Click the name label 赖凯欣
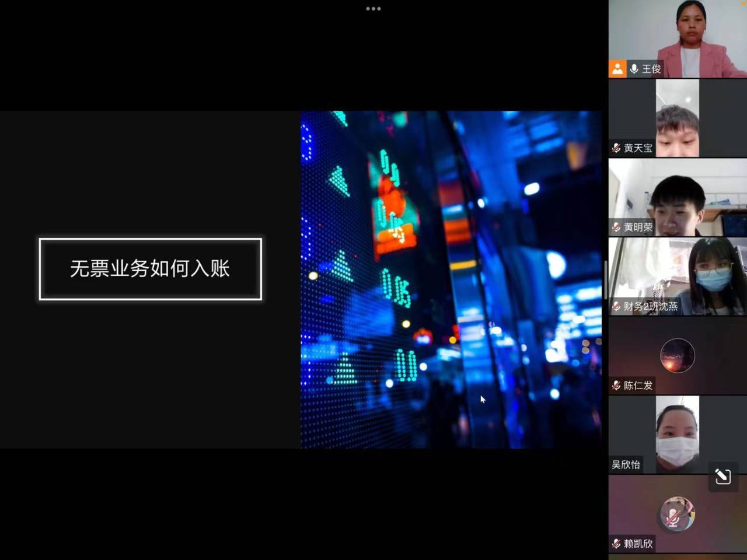This screenshot has width=747, height=560. 638,544
